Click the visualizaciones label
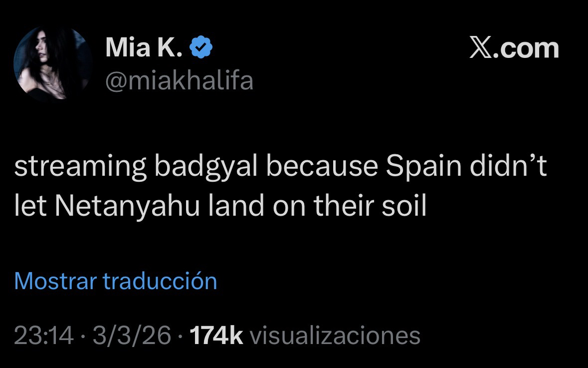 pos(335,335)
